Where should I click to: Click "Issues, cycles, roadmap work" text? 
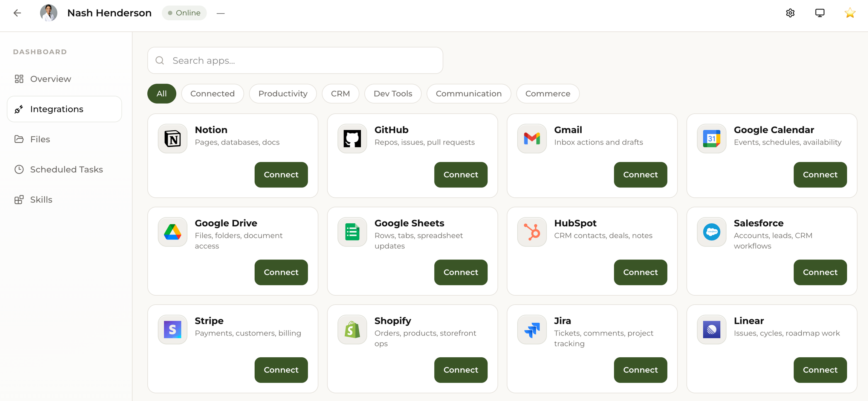[787, 333]
